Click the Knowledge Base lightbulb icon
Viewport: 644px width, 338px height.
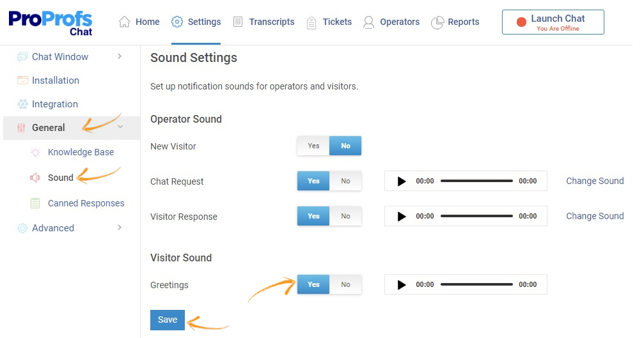pos(35,152)
